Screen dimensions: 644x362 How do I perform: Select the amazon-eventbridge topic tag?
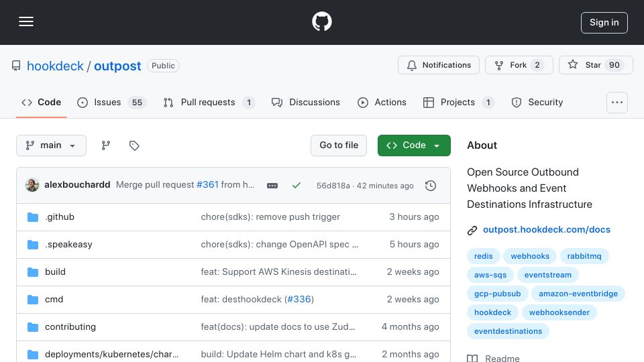click(x=578, y=294)
